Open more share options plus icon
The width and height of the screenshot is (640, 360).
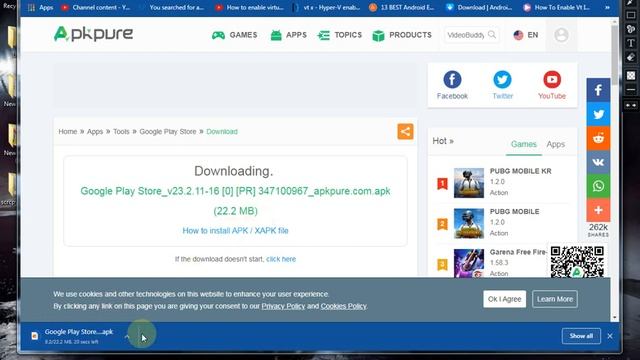tap(598, 210)
